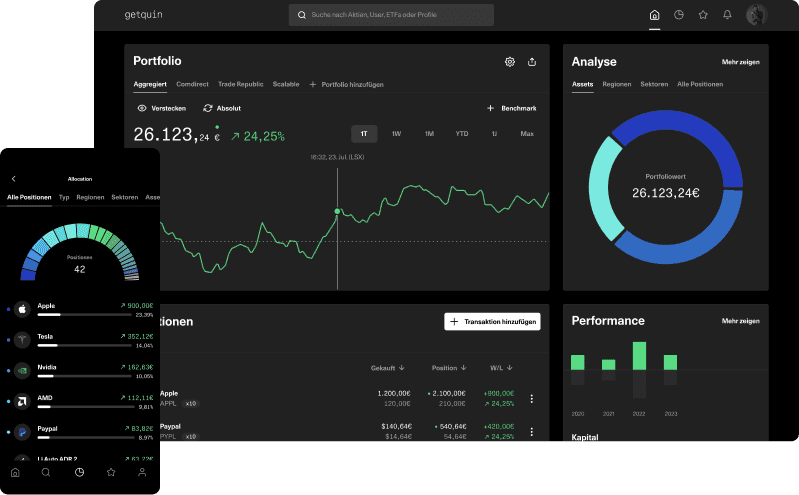Select the 1M time range

coord(429,134)
